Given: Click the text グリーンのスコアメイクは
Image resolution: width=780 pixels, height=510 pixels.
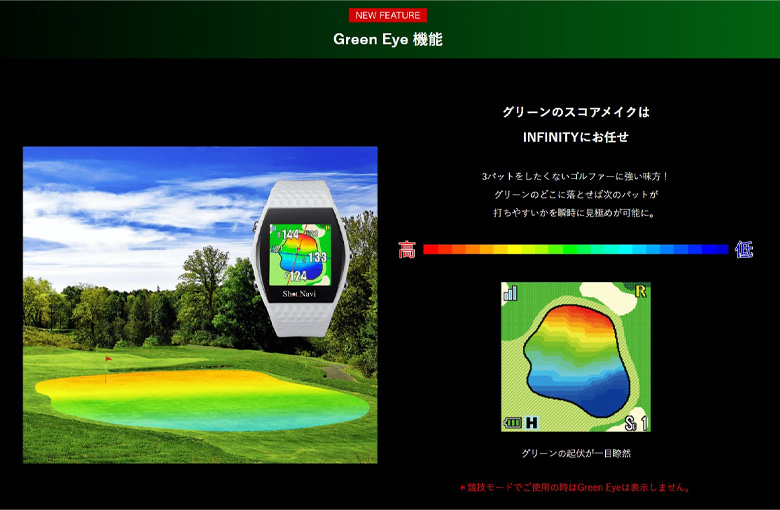Looking at the screenshot, I should click(x=576, y=112).
